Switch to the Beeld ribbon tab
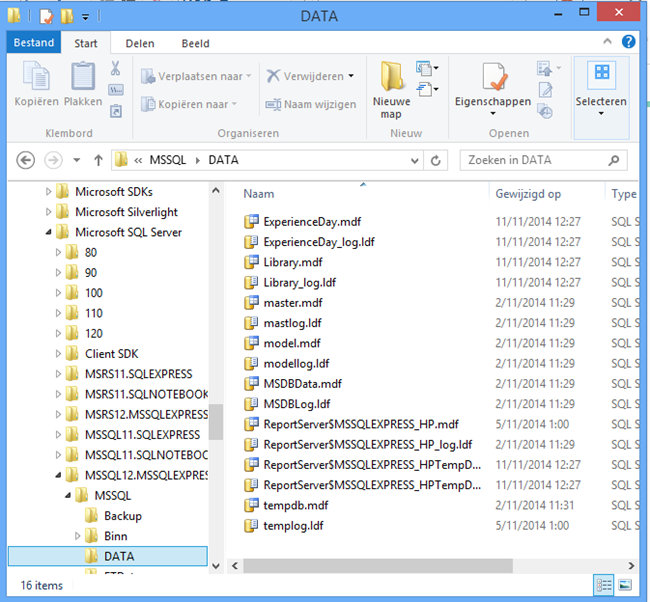 [x=195, y=43]
